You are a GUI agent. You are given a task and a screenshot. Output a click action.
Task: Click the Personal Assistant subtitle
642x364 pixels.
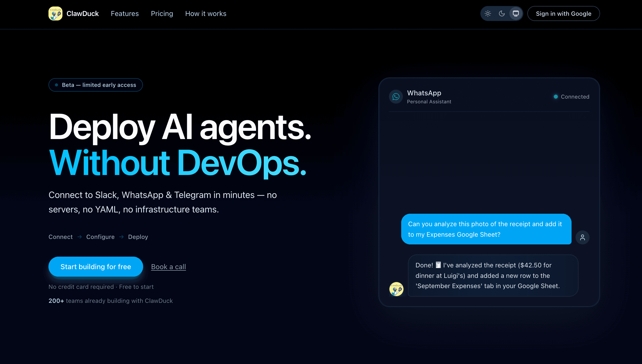point(429,102)
